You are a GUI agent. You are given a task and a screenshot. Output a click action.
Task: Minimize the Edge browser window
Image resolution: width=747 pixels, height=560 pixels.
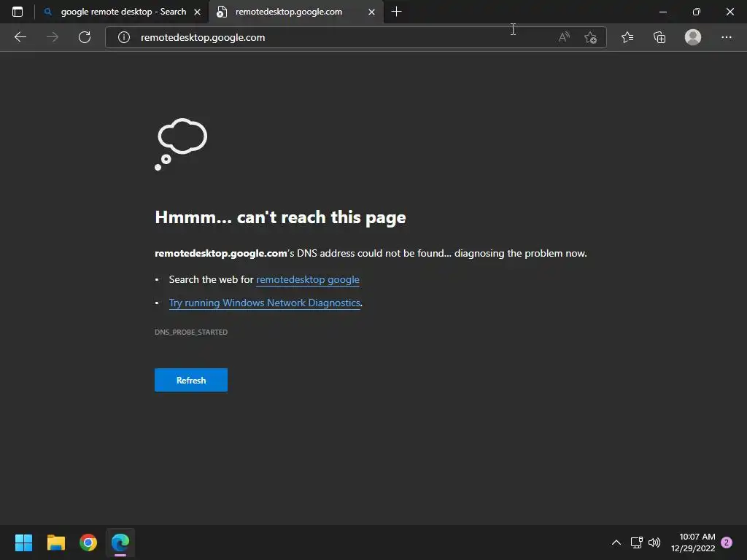(662, 12)
